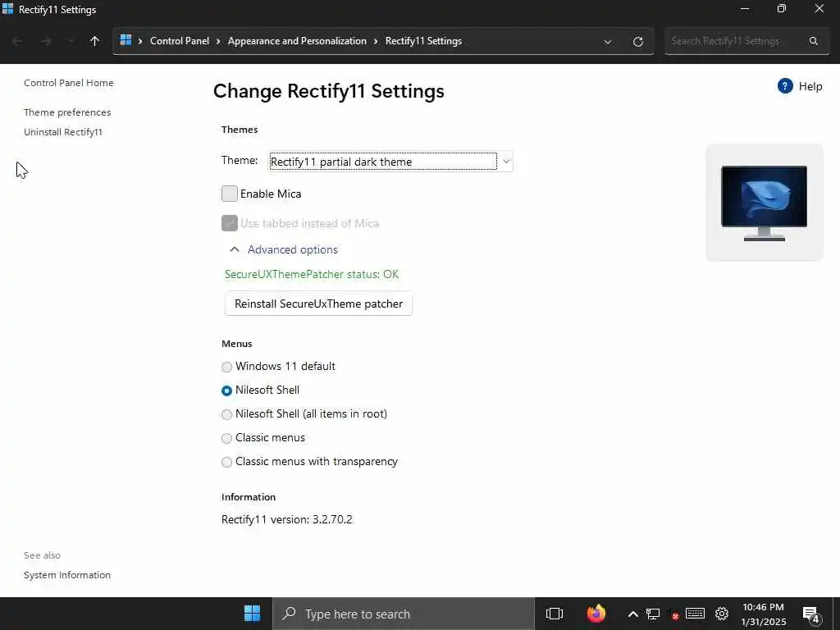The height and width of the screenshot is (630, 840).
Task: Click the search magnifier icon
Action: [814, 41]
